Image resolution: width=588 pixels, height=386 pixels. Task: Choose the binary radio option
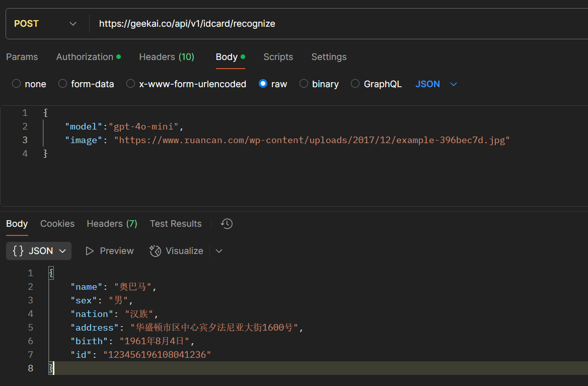[x=304, y=83]
